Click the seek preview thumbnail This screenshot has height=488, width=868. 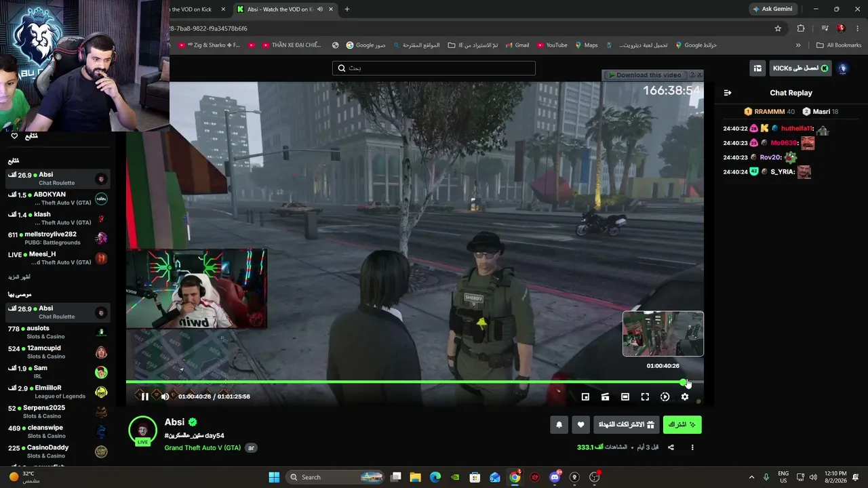[x=663, y=333]
